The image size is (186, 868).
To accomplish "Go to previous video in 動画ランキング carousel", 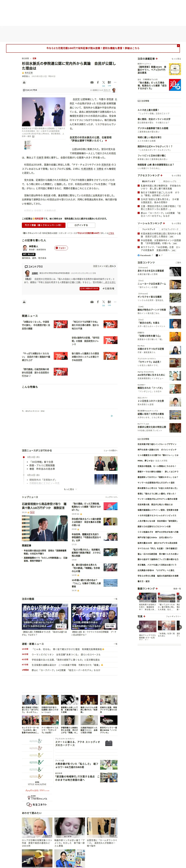I will pyautogui.click(x=139, y=598).
